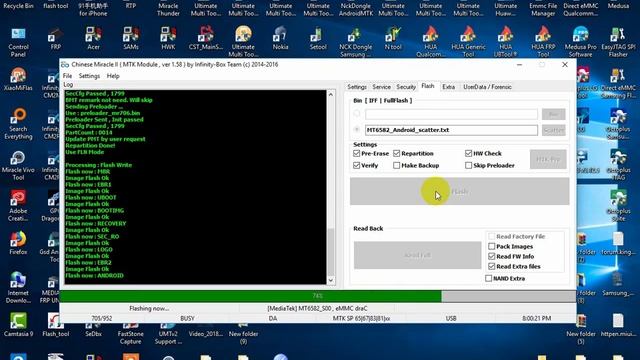Viewport: 640px width, 360px height.
Task: Click the log scrollbar down arrow
Action: (x=331, y=280)
